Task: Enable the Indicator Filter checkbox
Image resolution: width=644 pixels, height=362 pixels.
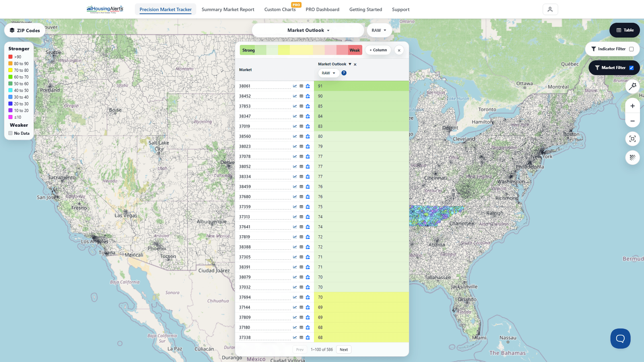Action: point(631,49)
